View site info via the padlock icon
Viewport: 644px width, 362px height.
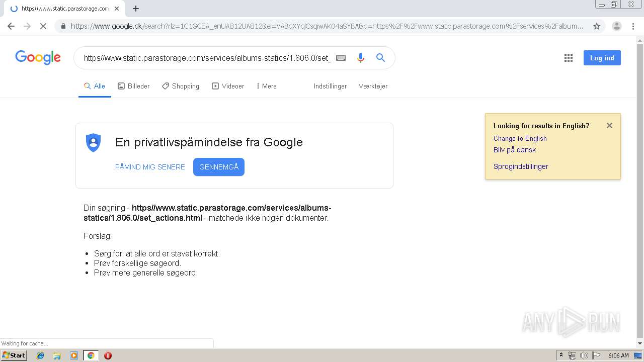[x=63, y=26]
